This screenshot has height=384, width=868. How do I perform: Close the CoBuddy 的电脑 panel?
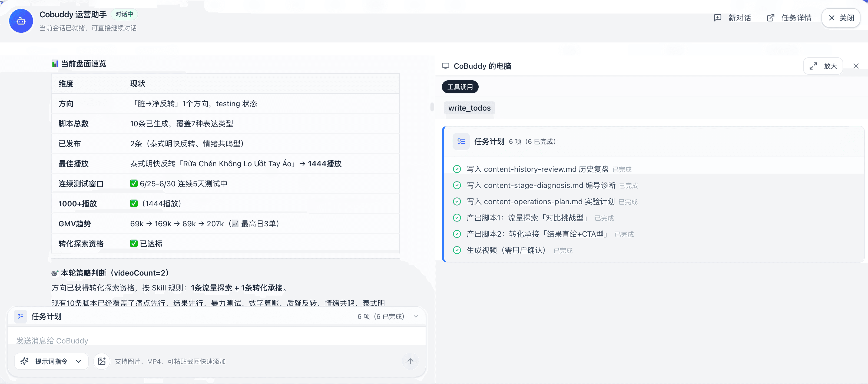click(856, 66)
